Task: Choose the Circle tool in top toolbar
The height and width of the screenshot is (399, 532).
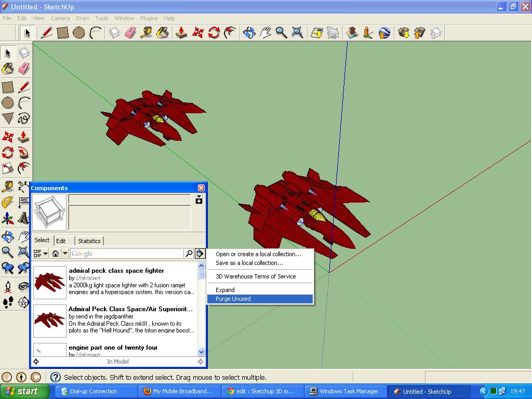Action: [x=79, y=33]
